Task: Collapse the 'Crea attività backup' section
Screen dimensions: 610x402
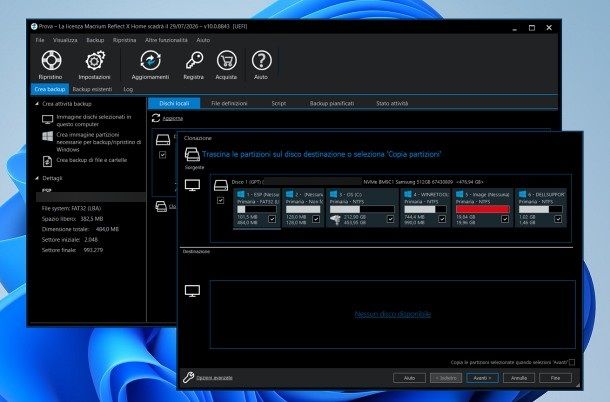Action: [x=37, y=104]
